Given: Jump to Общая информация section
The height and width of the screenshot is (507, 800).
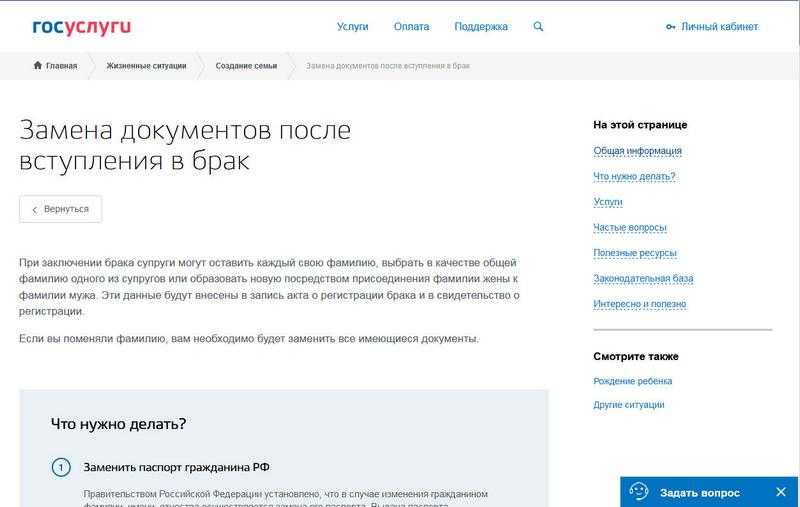Looking at the screenshot, I should [x=637, y=151].
